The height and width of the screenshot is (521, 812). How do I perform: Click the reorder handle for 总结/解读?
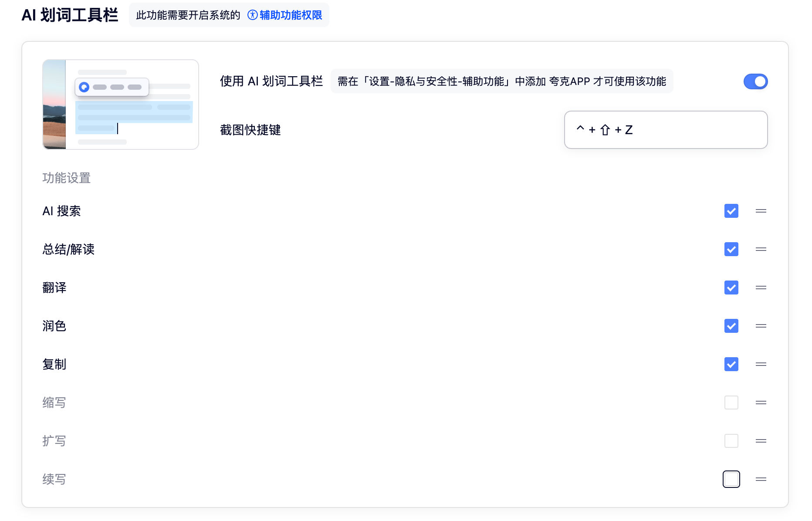pos(761,249)
